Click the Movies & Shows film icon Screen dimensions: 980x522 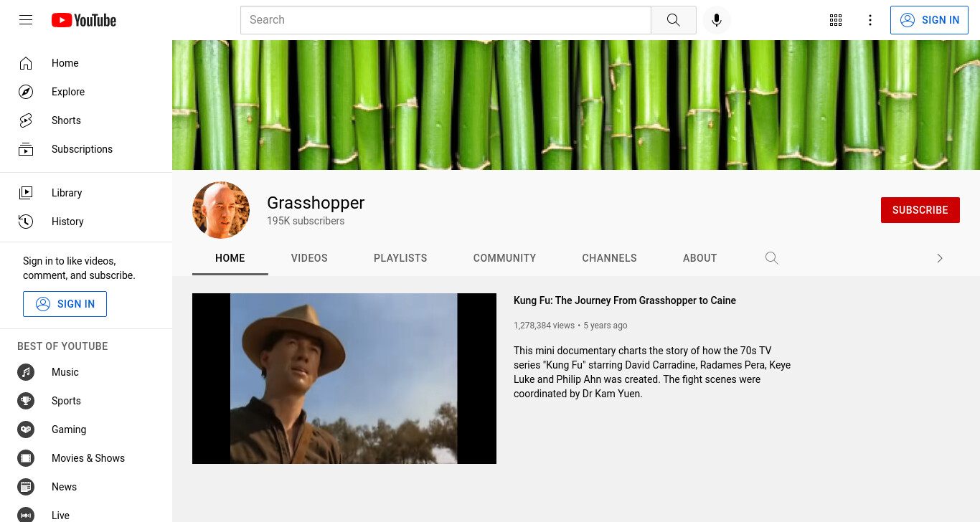(x=26, y=458)
